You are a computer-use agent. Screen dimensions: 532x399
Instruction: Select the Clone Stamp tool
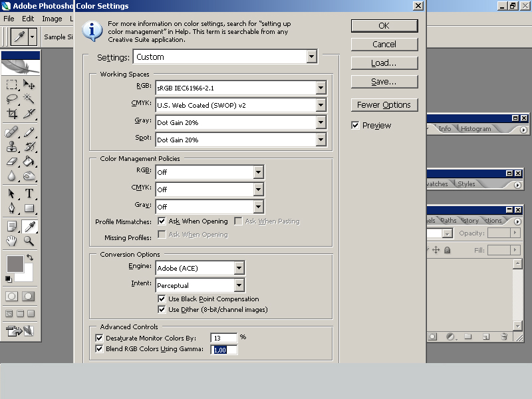(x=11, y=146)
